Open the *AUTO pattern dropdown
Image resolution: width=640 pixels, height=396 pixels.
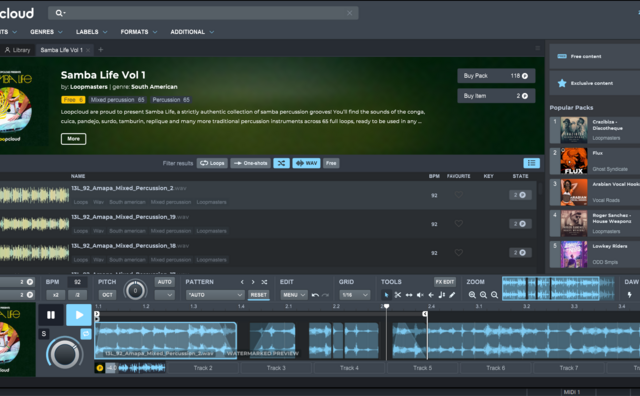click(x=215, y=295)
